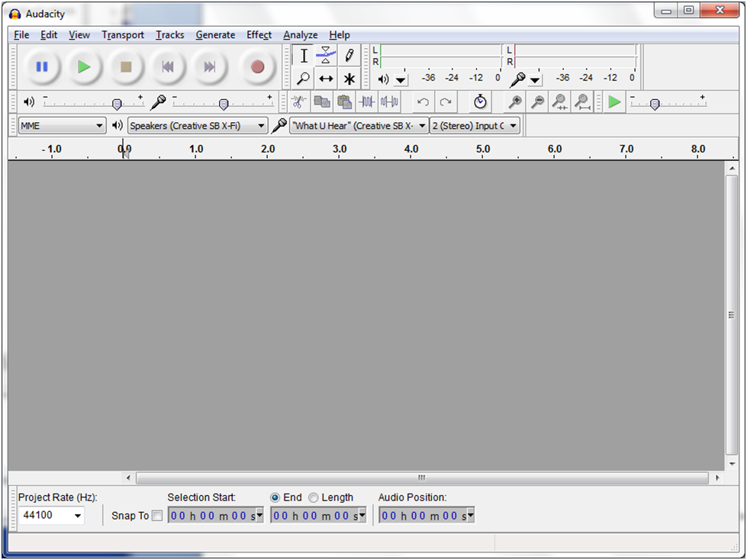Open the Edit menu

49,35
